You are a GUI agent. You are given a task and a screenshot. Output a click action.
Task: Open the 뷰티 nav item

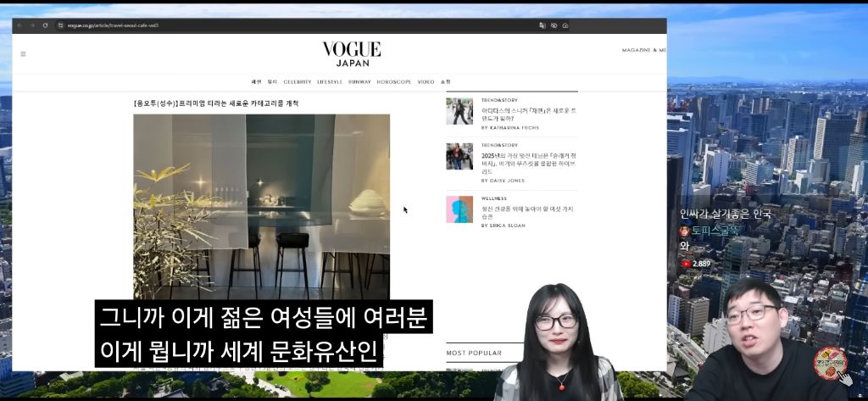tap(272, 82)
